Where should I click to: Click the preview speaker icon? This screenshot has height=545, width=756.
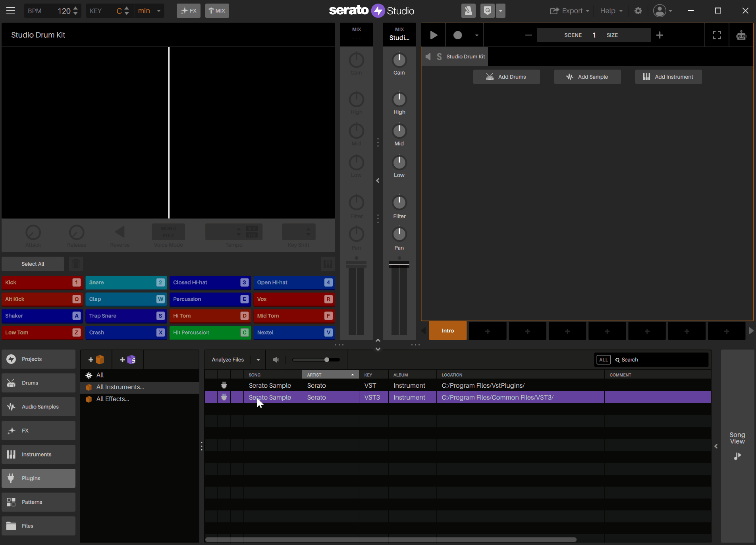pos(276,359)
